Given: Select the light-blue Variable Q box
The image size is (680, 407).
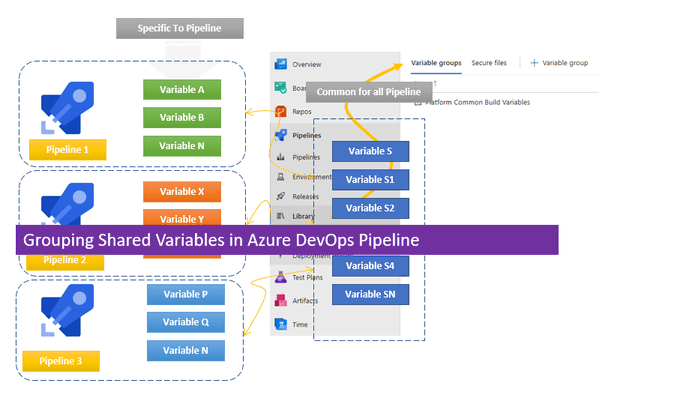Looking at the screenshot, I should pos(186,322).
